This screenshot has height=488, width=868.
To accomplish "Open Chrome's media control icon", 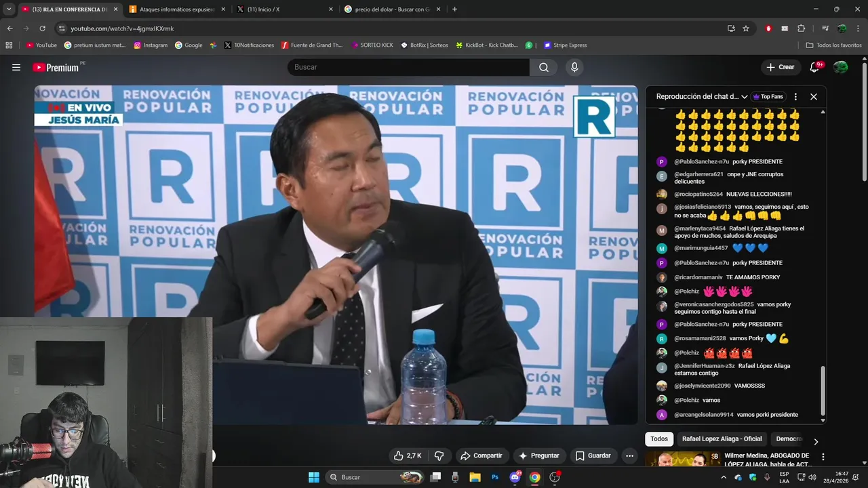I will (825, 28).
